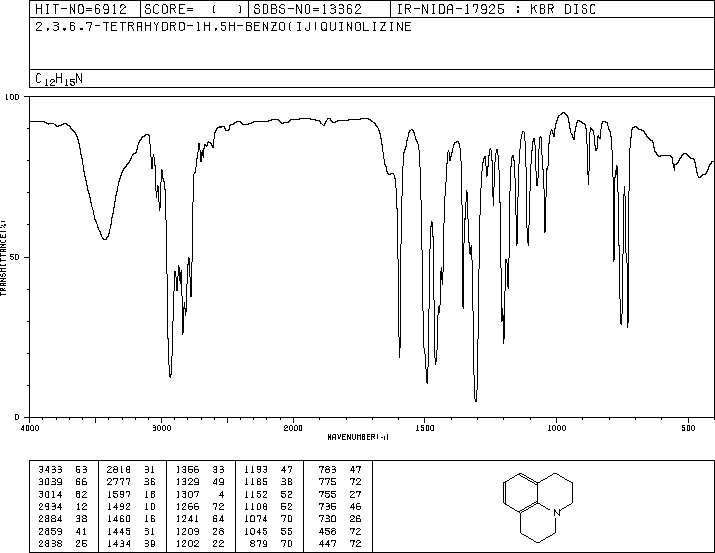
Task: Click the nitrogen N atom in the structure
Action: tap(556, 512)
